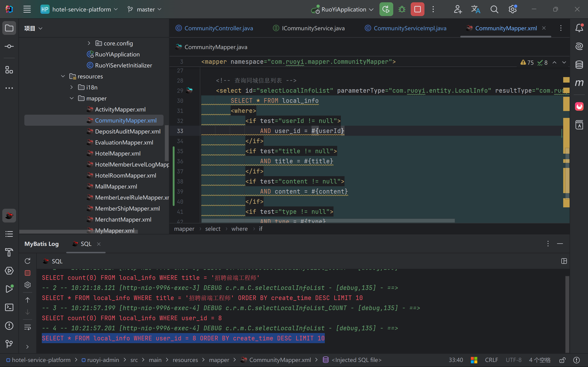This screenshot has width=588, height=367.
Task: Open HotelMapper.xml in the project tree
Action: [118, 153]
